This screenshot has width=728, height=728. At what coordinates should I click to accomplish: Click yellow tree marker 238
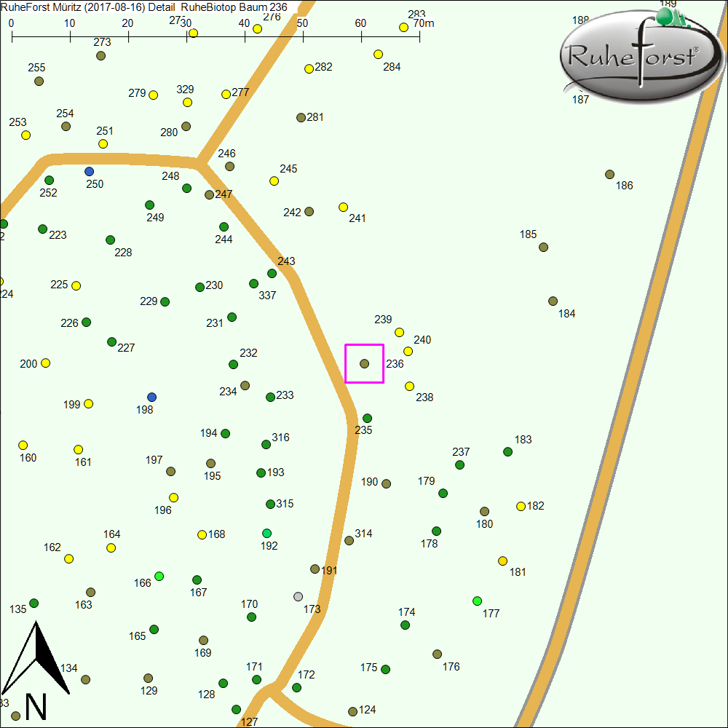click(410, 387)
